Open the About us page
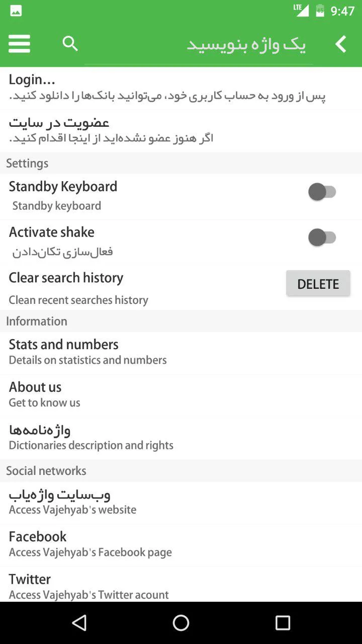The height and width of the screenshot is (644, 362). (x=181, y=395)
